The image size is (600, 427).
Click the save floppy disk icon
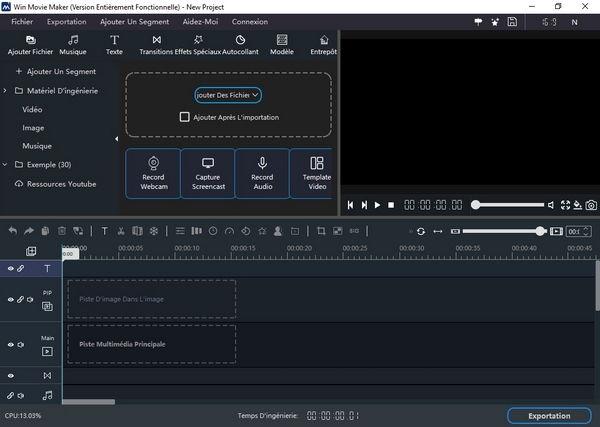(x=512, y=22)
